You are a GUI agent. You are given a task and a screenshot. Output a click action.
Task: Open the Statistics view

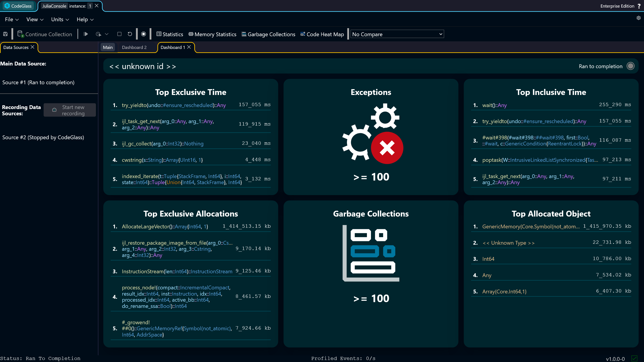(x=170, y=34)
